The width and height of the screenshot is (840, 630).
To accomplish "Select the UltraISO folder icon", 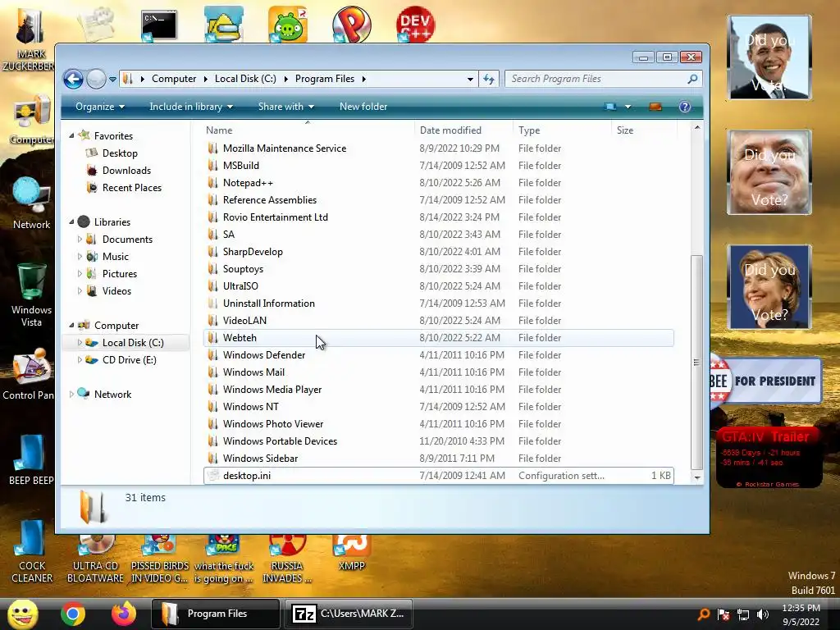I will tap(213, 286).
